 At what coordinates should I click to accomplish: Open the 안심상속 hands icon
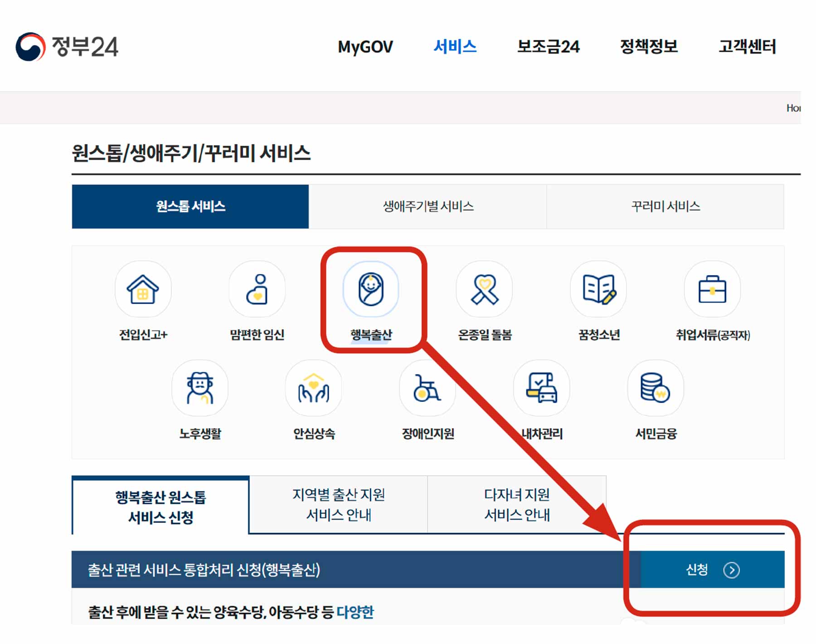click(314, 388)
